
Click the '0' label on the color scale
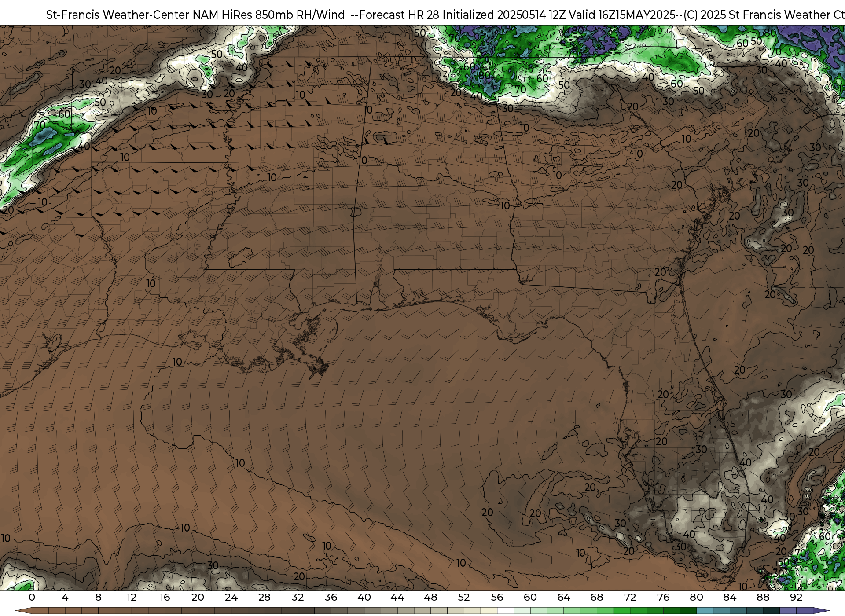tap(32, 598)
